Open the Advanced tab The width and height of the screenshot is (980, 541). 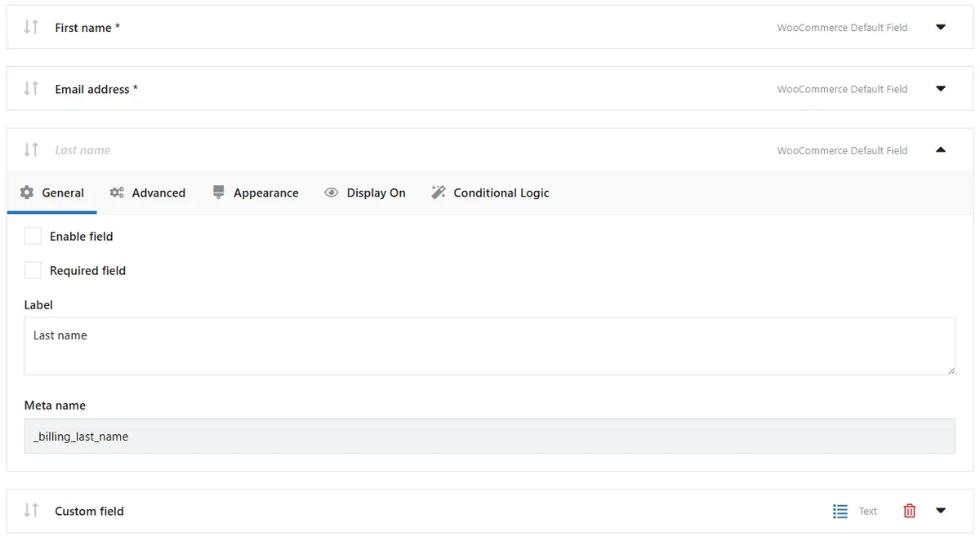tap(148, 193)
